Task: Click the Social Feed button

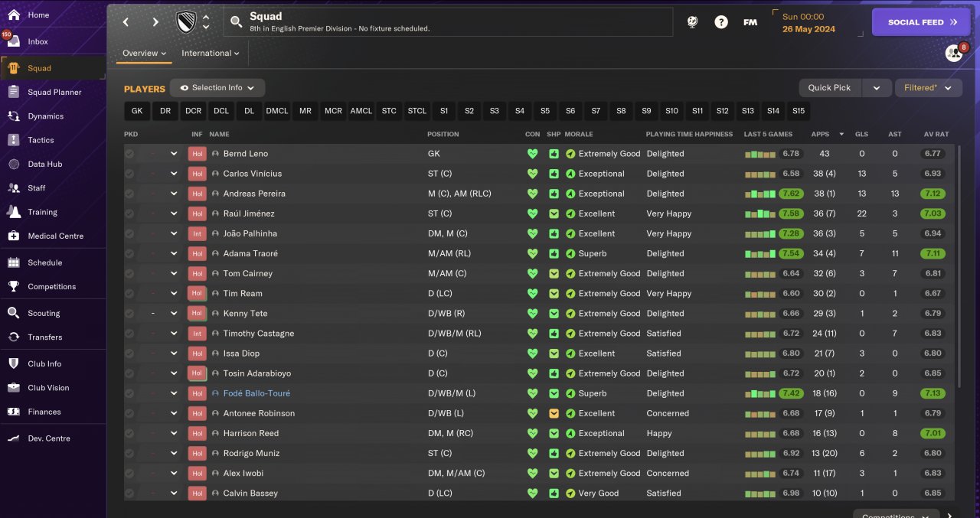Action: pos(923,22)
